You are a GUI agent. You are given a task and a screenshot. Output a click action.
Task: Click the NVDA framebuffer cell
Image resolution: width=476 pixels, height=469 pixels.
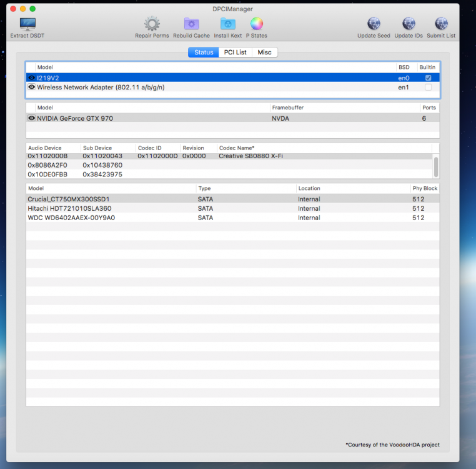tap(280, 118)
